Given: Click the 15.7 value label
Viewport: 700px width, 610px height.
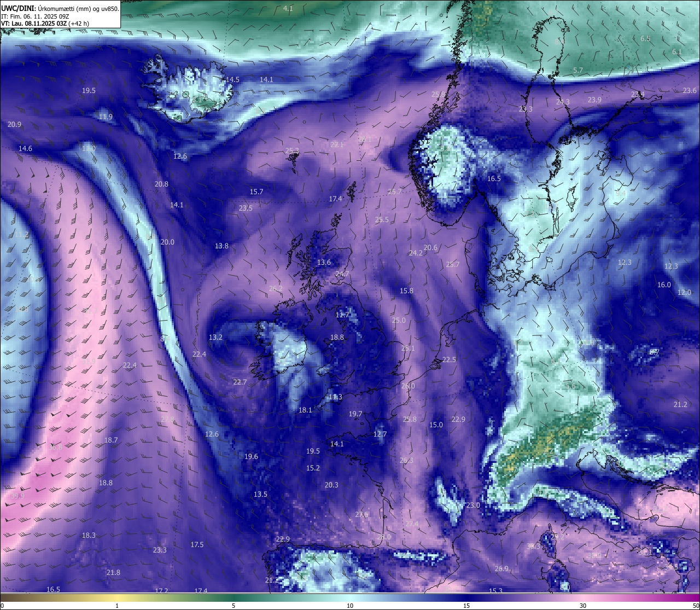Looking at the screenshot, I should click(256, 192).
